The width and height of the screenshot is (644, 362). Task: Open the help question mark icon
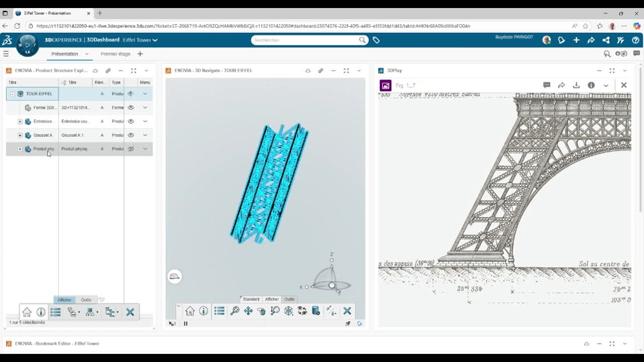(x=635, y=40)
